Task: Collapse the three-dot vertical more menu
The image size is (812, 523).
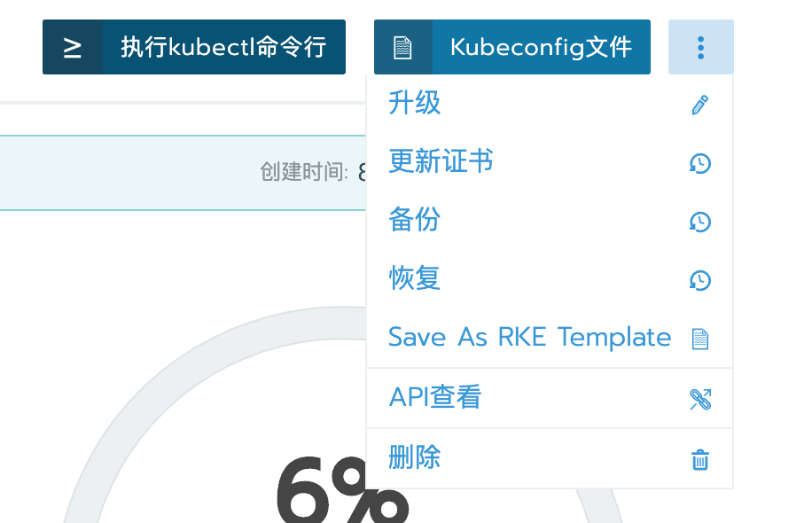Action: (x=700, y=47)
